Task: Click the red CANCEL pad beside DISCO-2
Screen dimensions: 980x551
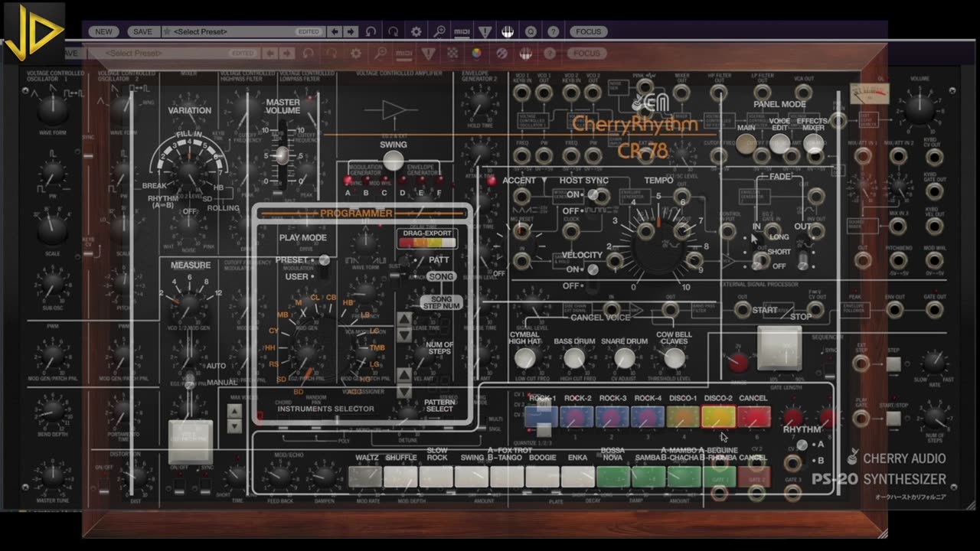Action: [x=753, y=417]
